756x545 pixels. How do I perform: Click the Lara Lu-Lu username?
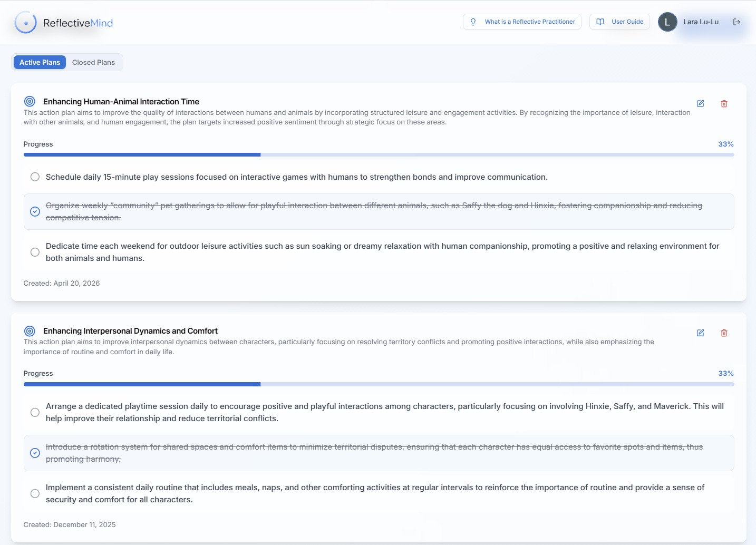click(x=701, y=22)
